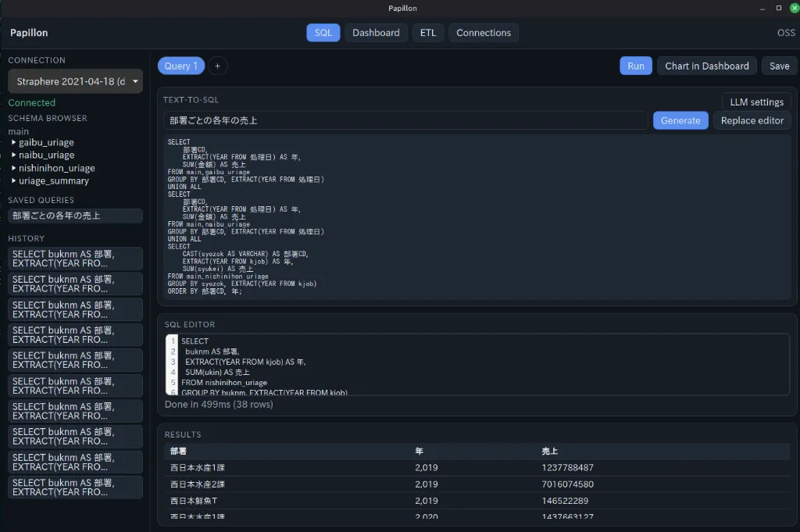
Task: Maximize the Papillon window
Action: click(779, 8)
